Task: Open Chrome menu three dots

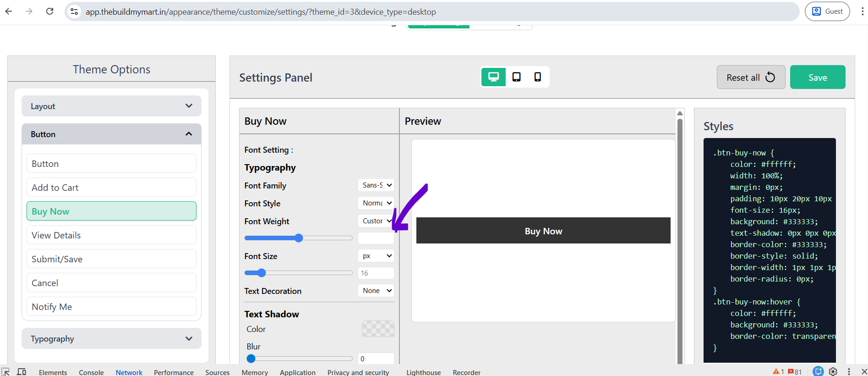Action: click(x=862, y=11)
